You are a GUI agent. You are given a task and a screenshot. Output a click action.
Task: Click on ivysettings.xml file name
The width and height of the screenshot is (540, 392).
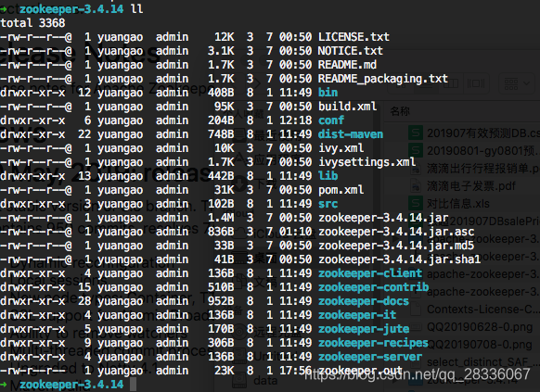(366, 162)
